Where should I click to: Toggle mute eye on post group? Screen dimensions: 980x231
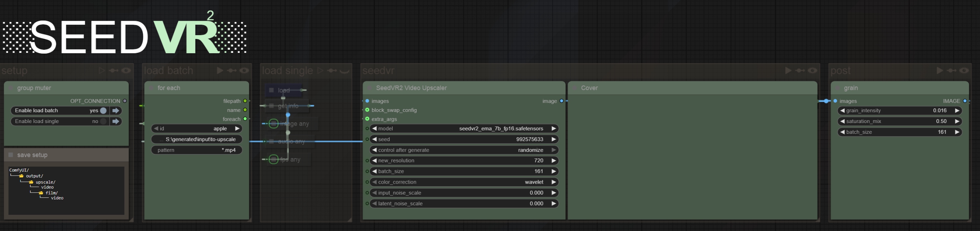[x=964, y=71]
